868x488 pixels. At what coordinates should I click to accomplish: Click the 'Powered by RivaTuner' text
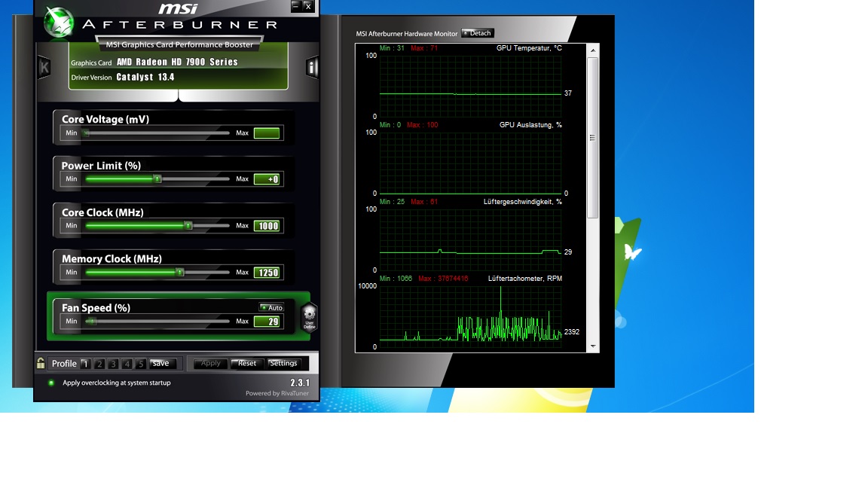277,393
